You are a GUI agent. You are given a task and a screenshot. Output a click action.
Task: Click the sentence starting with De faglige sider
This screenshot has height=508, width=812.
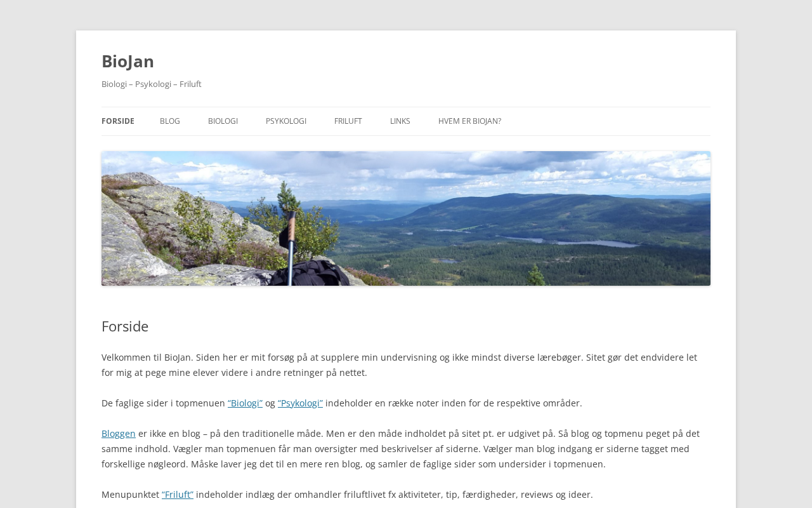coord(342,403)
